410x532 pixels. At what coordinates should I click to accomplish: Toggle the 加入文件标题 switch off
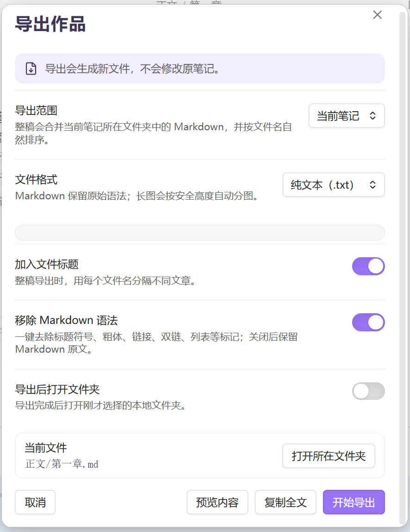(368, 266)
